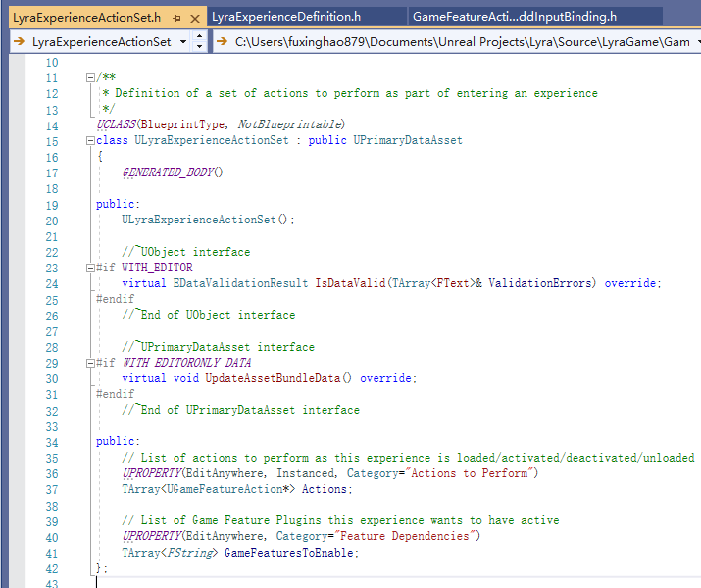The width and height of the screenshot is (701, 588).
Task: Toggle pin on LyraExperienceActionSet.h tab
Action: [x=177, y=19]
